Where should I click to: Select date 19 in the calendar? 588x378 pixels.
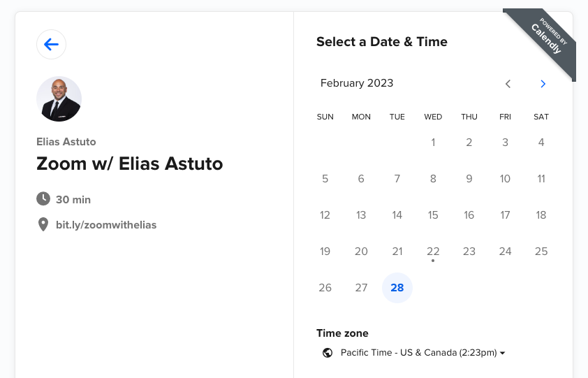325,252
